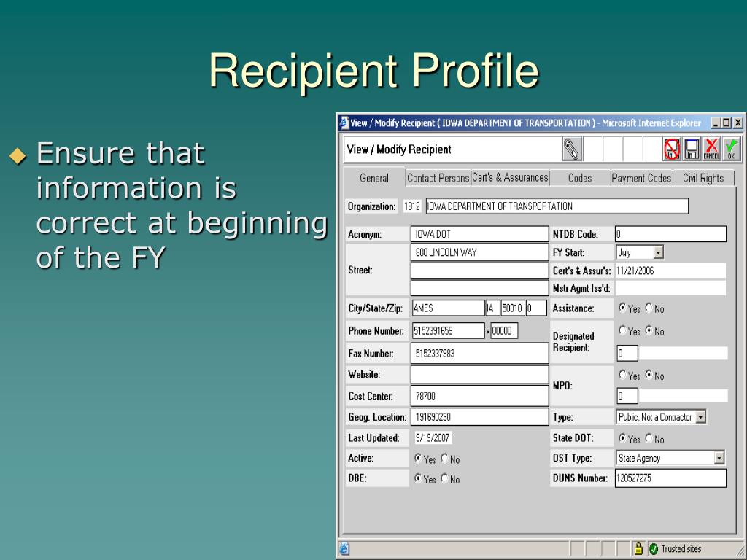Viewport: 747px width, 560px height.
Task: Set Assistance to No
Action: coord(649,308)
